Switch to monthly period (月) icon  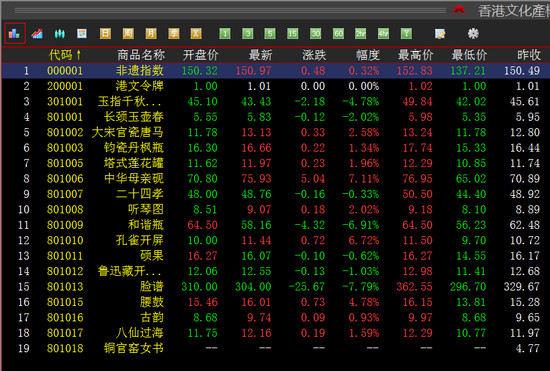coord(151,33)
